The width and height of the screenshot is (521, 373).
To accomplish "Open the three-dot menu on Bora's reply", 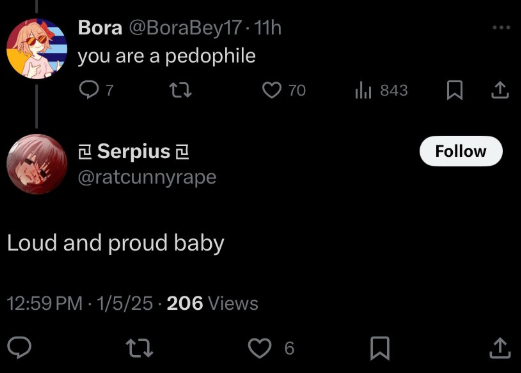I will 501,27.
